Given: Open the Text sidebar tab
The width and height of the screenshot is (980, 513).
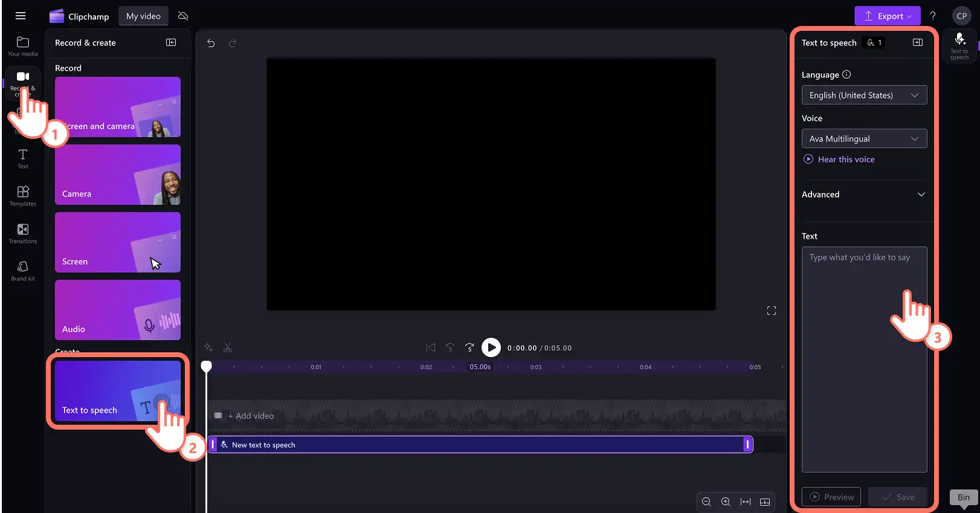Looking at the screenshot, I should coord(23,159).
